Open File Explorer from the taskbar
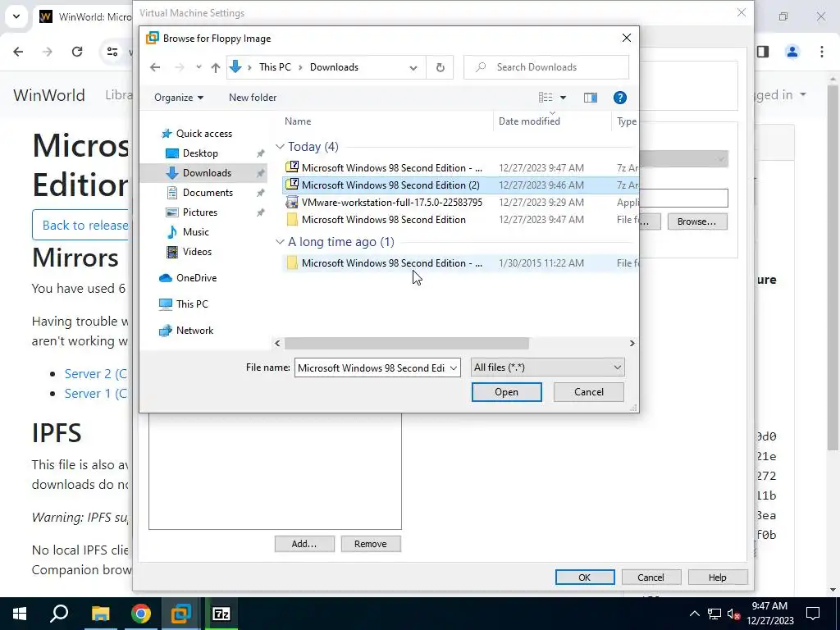 [x=100, y=614]
